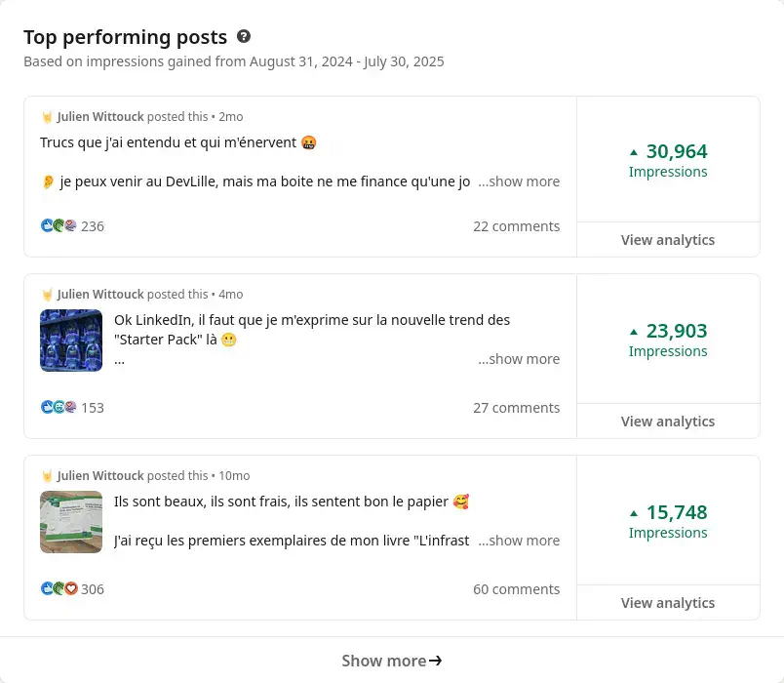View analytics for the 15,748 impressions post
The height and width of the screenshot is (683, 784).
(668, 603)
